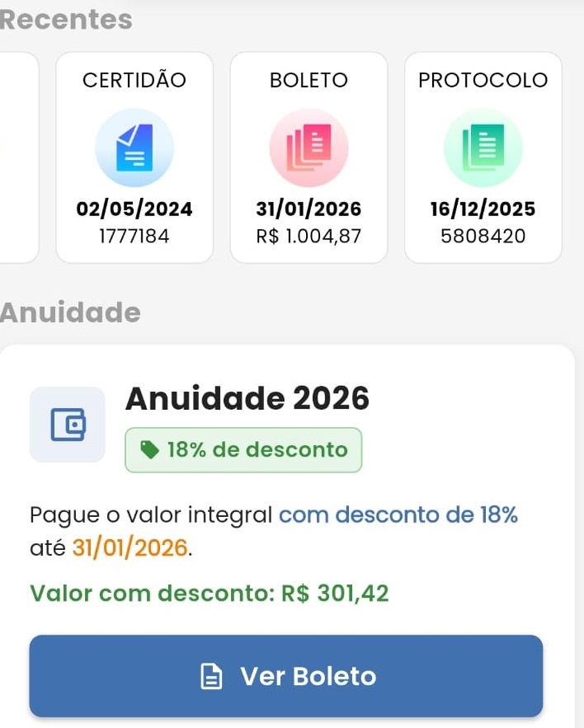Viewport: 584px width, 728px height.
Task: Tap the boleto amount R$ 1.004,87
Action: click(309, 237)
